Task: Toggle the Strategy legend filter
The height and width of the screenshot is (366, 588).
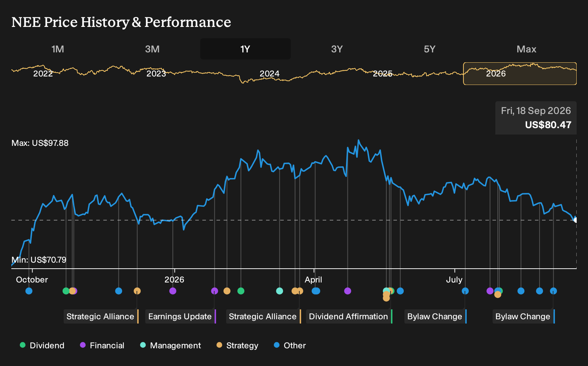Action: (x=237, y=345)
